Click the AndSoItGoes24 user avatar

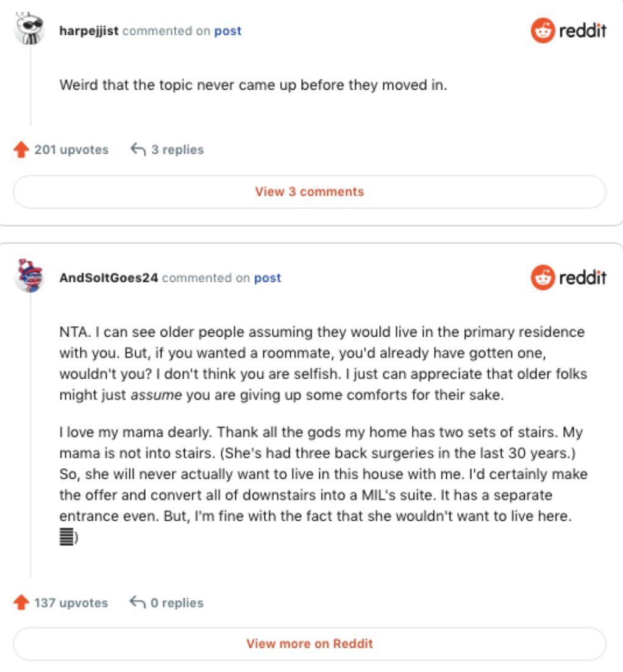pyautogui.click(x=29, y=277)
